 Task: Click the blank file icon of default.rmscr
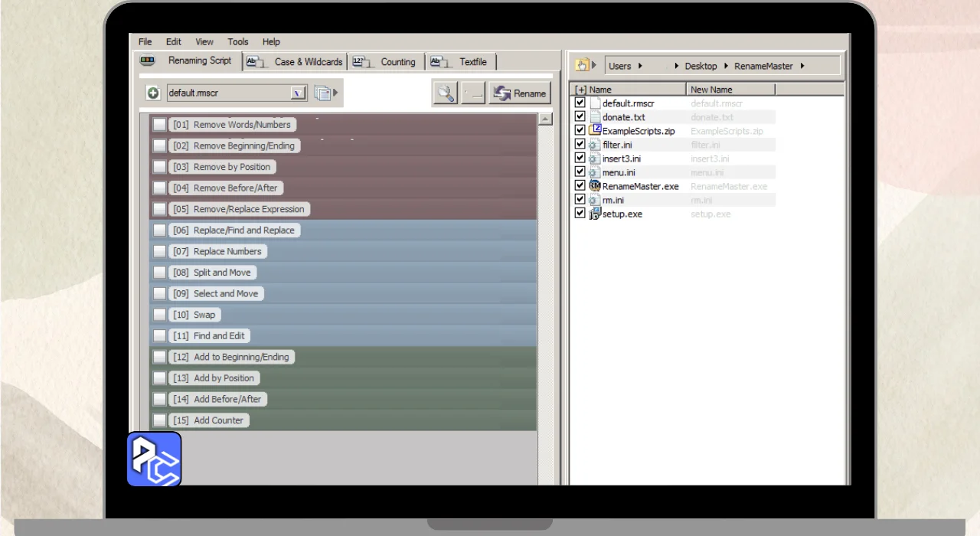[595, 103]
